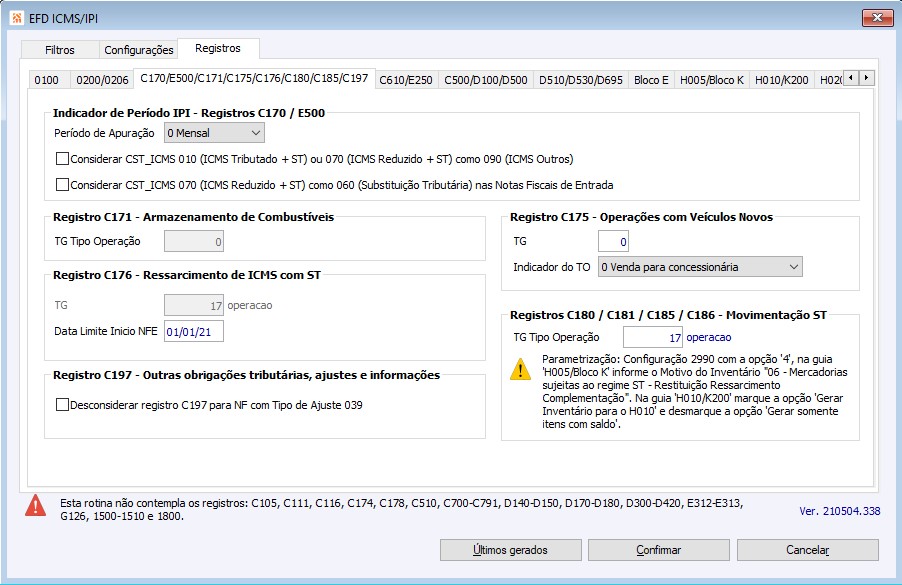Click C176 TG field showing 17
902x585 pixels.
pos(194,305)
